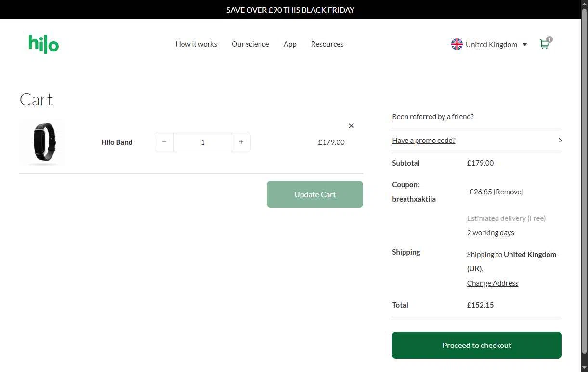Open the Hilo Band product thumbnail

pyautogui.click(x=43, y=142)
